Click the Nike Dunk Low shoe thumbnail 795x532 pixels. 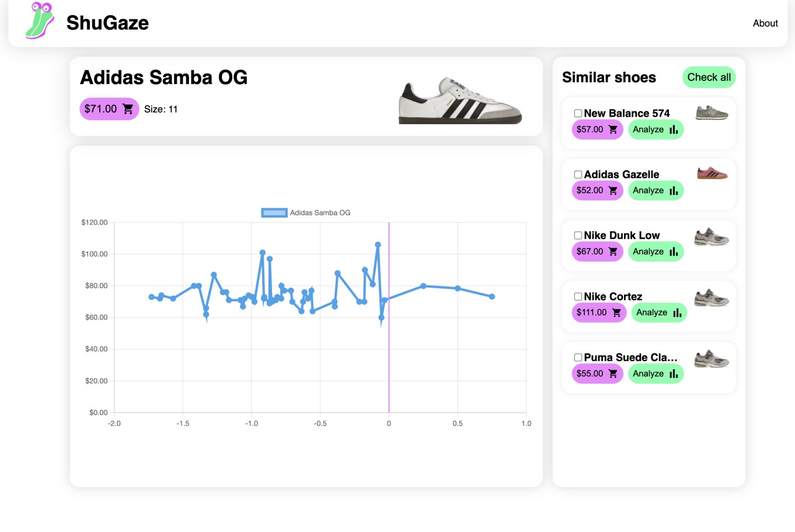coord(712,237)
